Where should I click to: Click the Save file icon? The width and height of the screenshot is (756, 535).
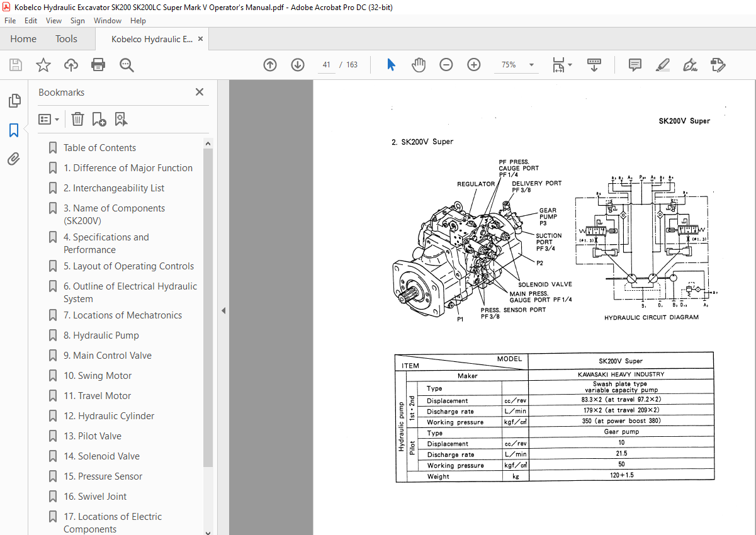coord(16,65)
